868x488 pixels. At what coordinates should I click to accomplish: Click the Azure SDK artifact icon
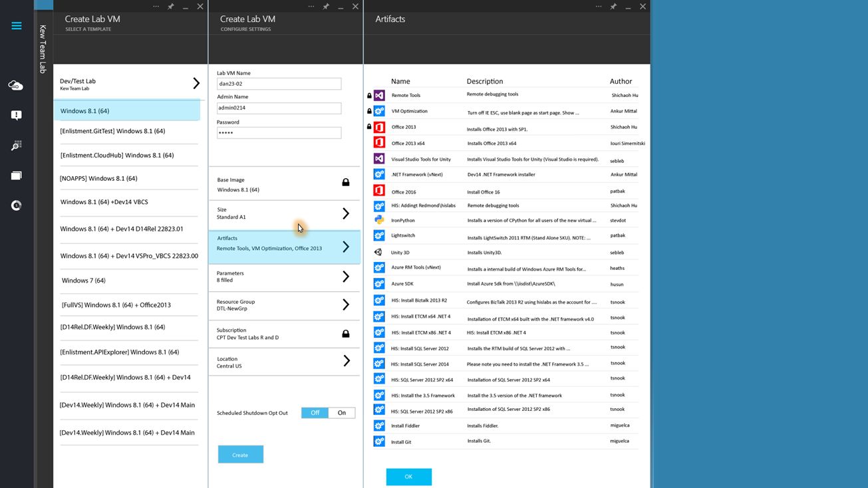point(379,284)
